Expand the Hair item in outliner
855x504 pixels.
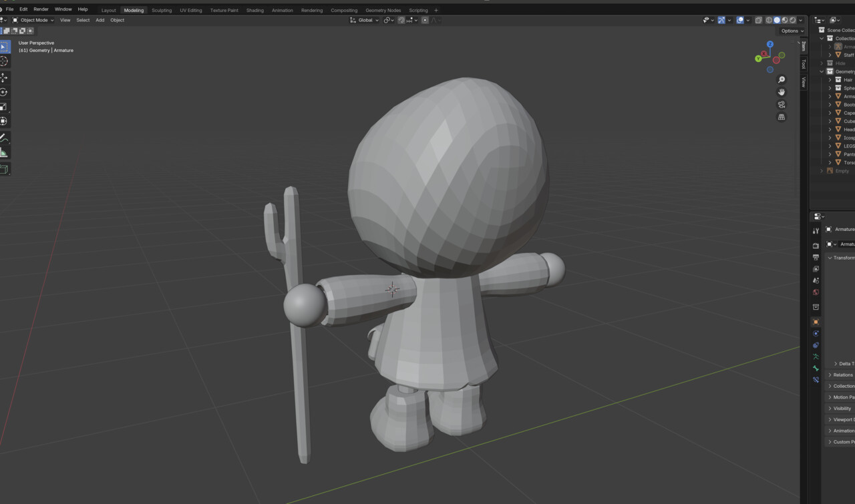[x=830, y=80]
